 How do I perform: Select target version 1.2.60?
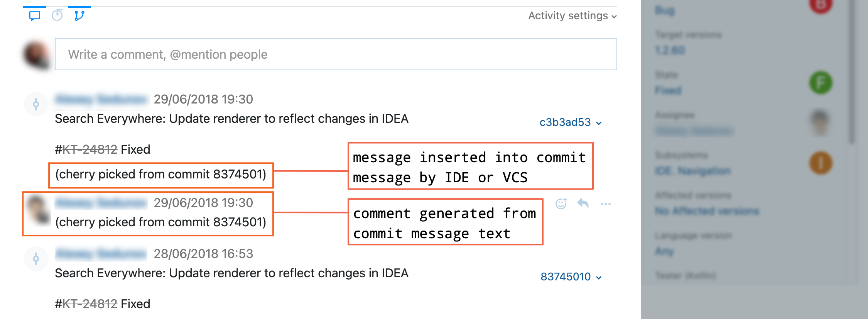670,51
